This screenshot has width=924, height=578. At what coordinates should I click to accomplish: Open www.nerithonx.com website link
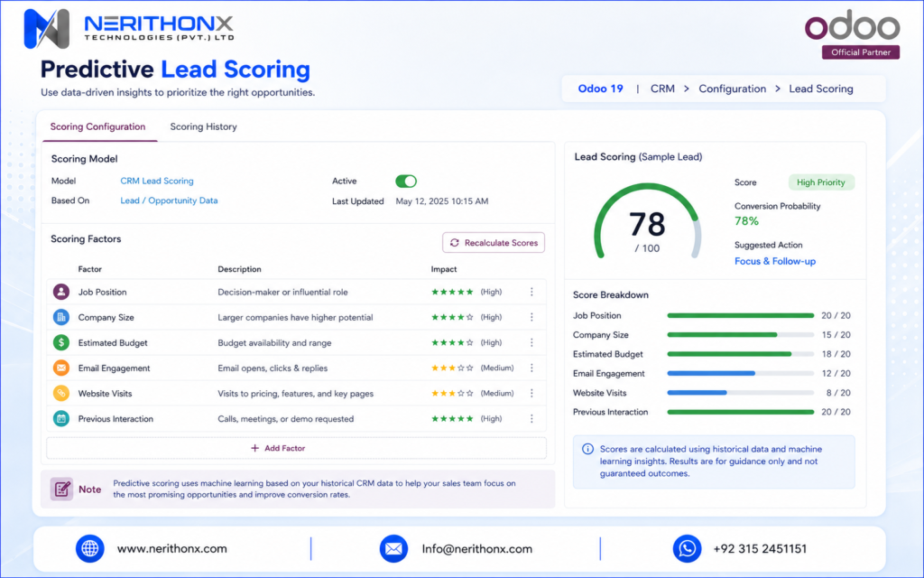pyautogui.click(x=172, y=548)
